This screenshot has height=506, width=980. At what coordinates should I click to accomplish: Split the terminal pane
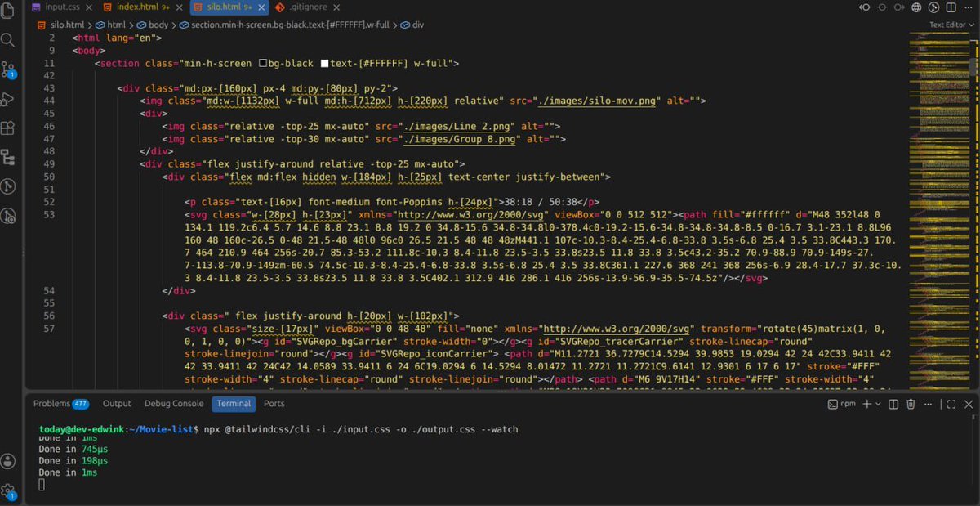coord(892,404)
